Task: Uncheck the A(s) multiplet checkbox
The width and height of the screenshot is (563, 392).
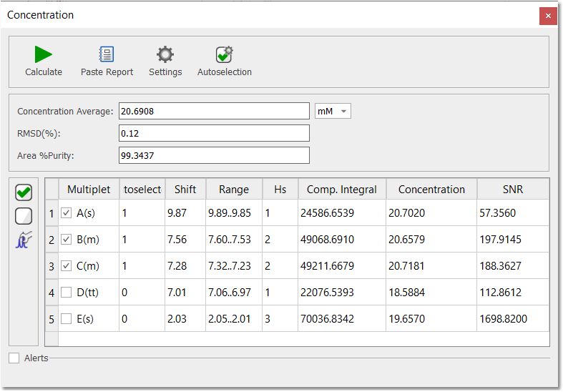Action: click(66, 213)
